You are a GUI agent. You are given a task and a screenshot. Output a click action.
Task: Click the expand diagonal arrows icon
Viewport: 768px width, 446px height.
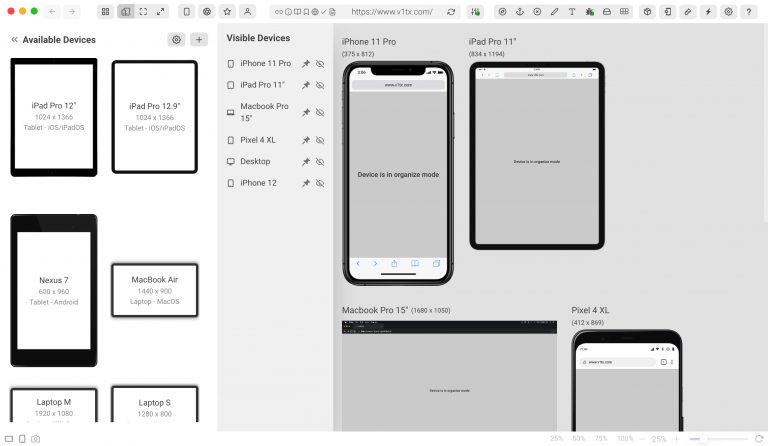(x=161, y=12)
